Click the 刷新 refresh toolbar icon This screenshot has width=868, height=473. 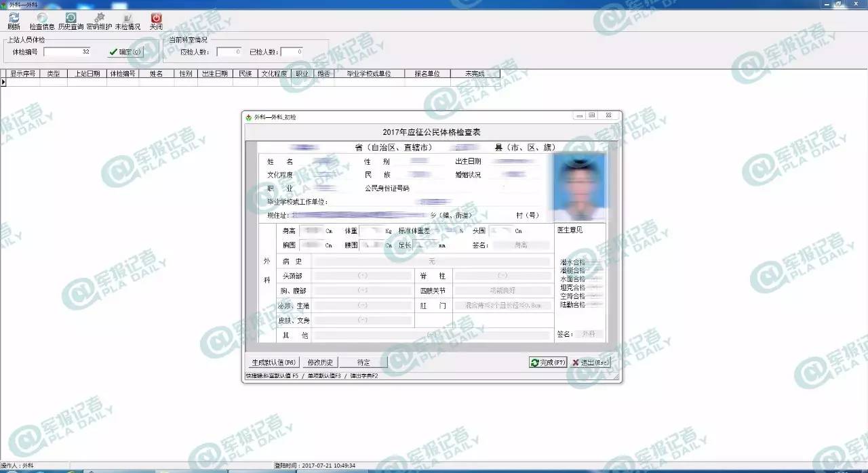tap(14, 20)
